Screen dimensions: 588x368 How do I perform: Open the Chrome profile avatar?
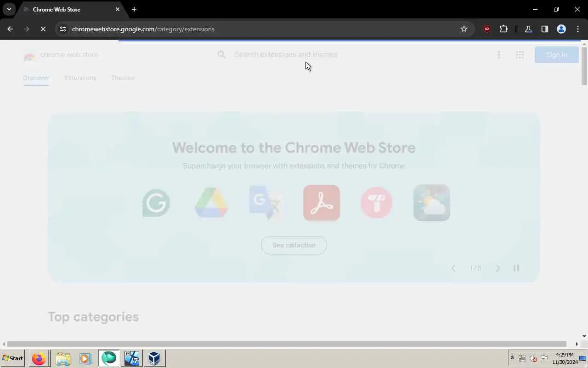click(x=561, y=29)
